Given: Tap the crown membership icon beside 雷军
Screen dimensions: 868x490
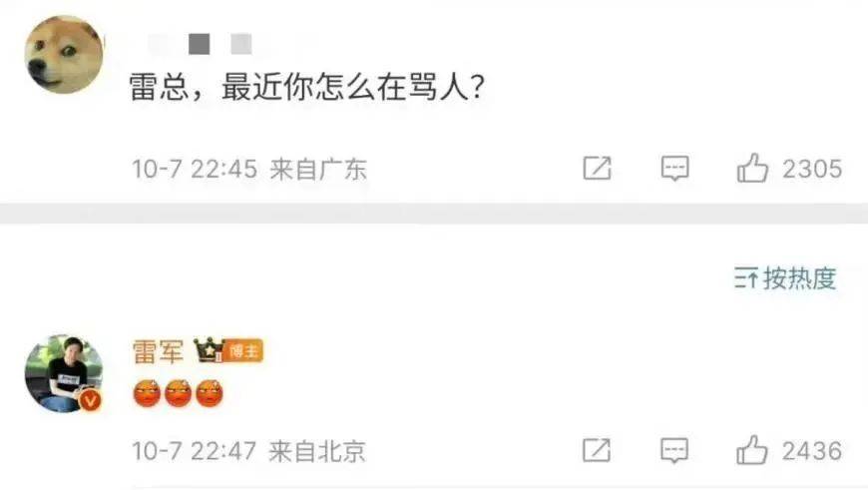Looking at the screenshot, I should coord(209,350).
